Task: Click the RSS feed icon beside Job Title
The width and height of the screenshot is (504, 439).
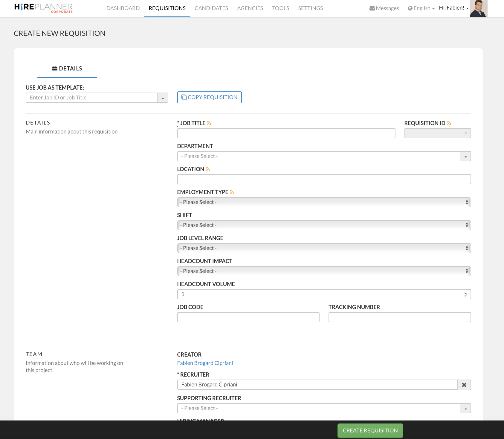Action: tap(209, 123)
